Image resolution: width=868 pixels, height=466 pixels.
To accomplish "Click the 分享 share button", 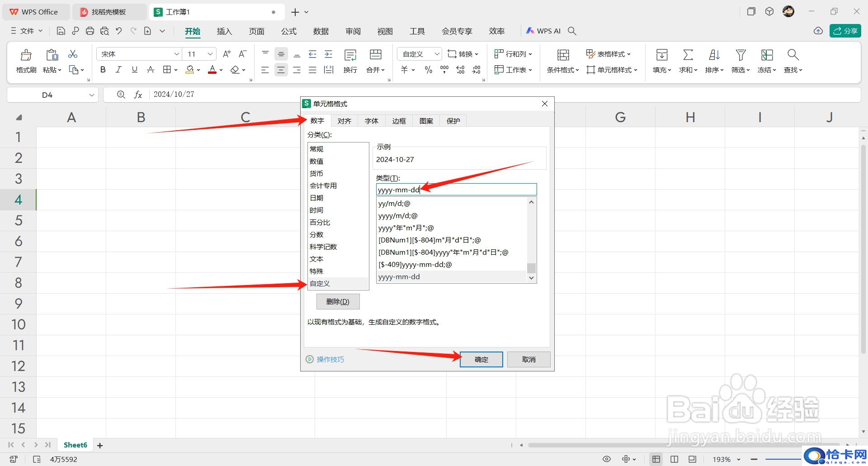I will [x=845, y=31].
